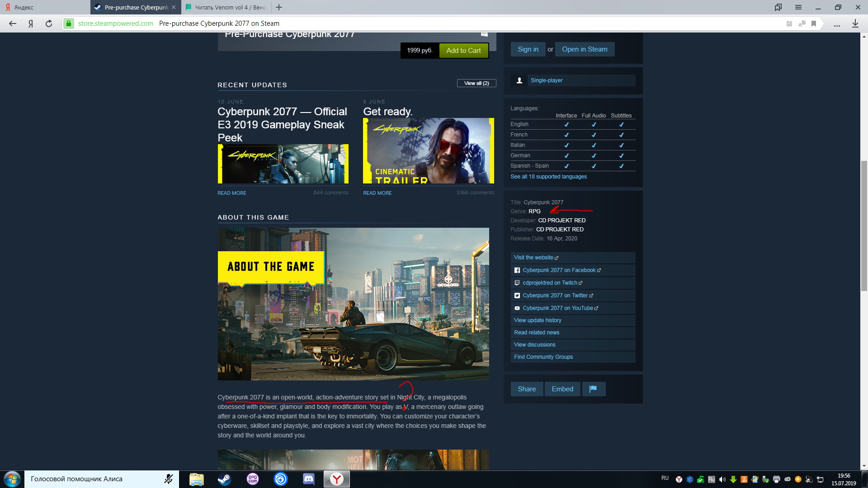The width and height of the screenshot is (868, 488).
Task: Open Cyberpunk 2077 on YouTube
Action: (573, 308)
